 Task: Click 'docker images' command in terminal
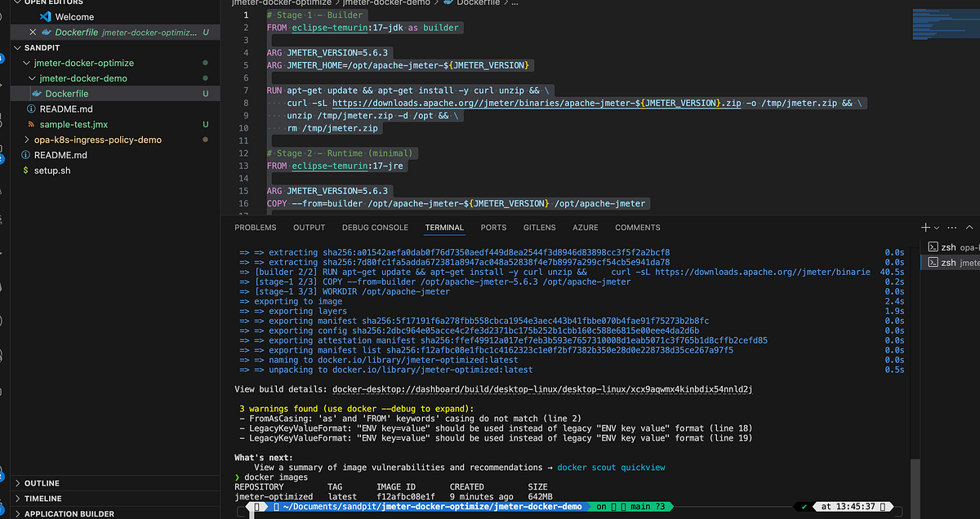(x=276, y=477)
